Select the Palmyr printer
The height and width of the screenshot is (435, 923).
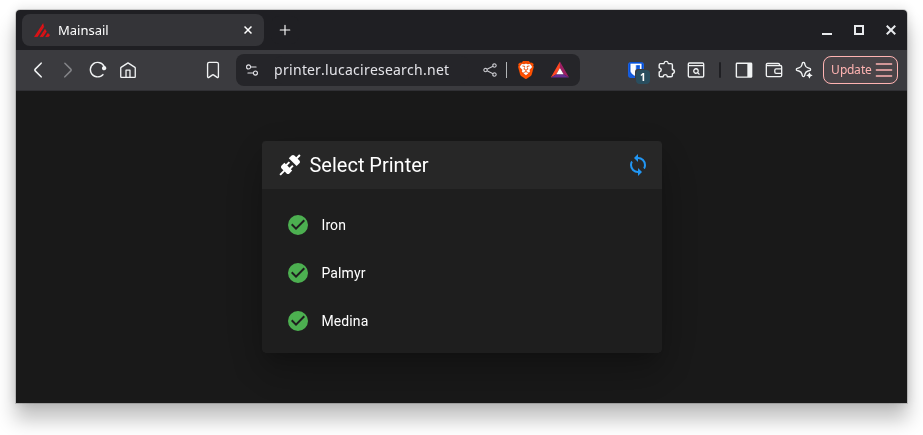(462, 273)
